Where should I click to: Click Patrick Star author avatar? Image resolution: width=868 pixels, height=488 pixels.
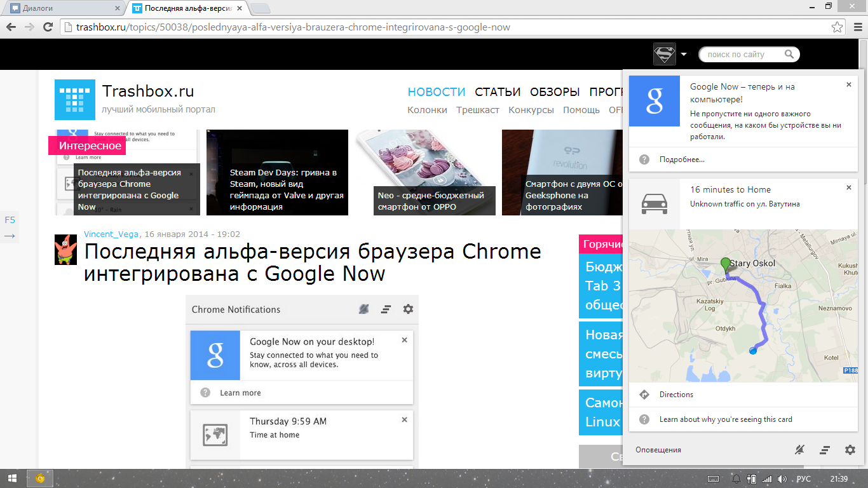tap(65, 250)
